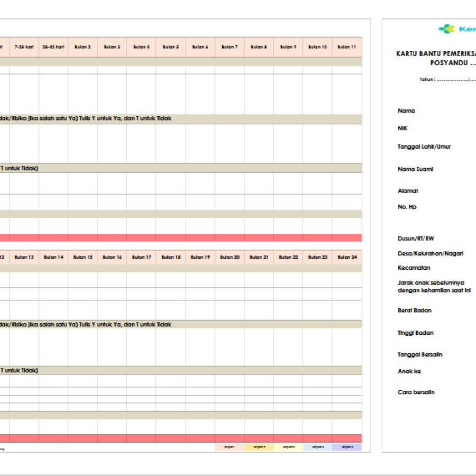The width and height of the screenshot is (476, 476).
Task: Click the 'Tanggal Bersalin' label
Action: click(x=420, y=354)
